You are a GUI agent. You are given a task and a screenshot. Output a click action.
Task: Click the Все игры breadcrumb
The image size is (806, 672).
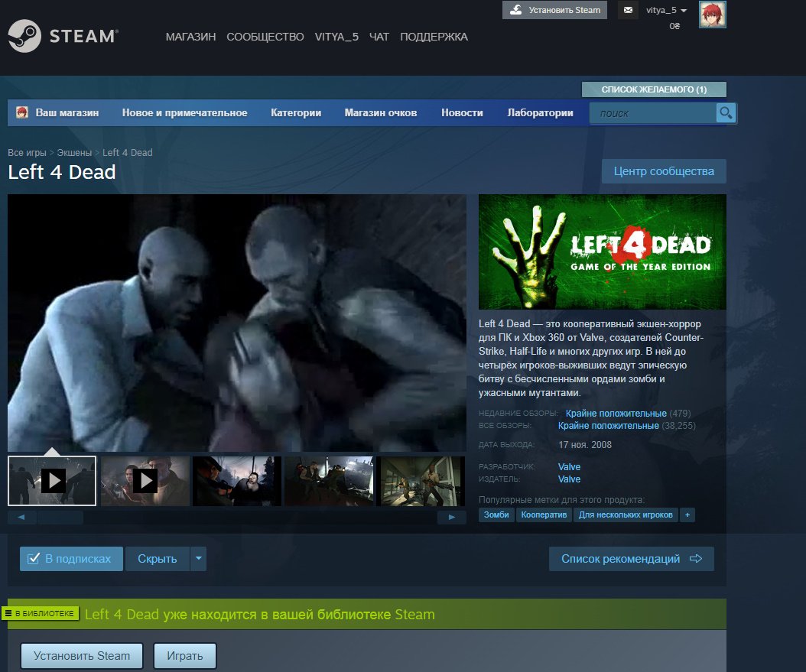click(27, 153)
